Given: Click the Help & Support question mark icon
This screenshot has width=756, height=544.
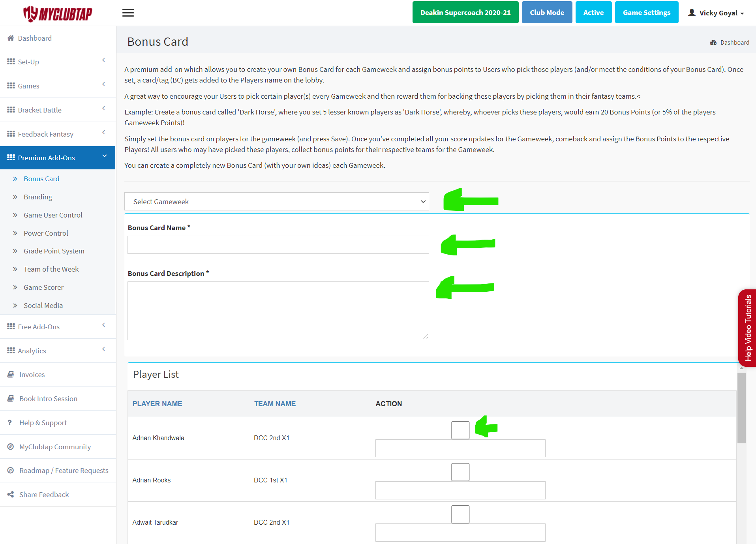Looking at the screenshot, I should click(9, 422).
